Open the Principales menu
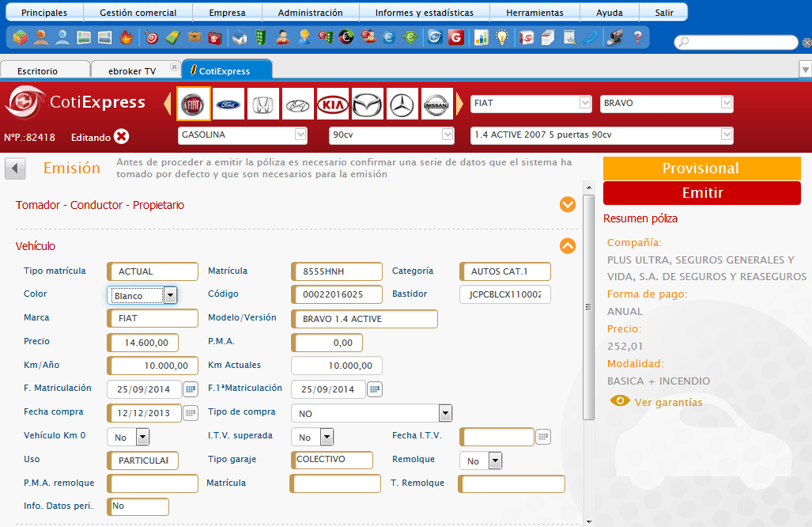The width and height of the screenshot is (812, 527). point(44,13)
